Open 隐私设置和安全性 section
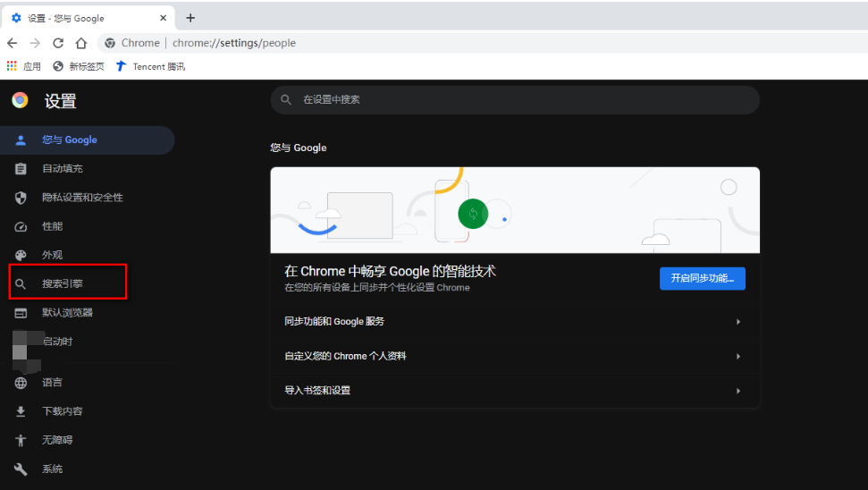868x490 pixels. click(x=88, y=198)
